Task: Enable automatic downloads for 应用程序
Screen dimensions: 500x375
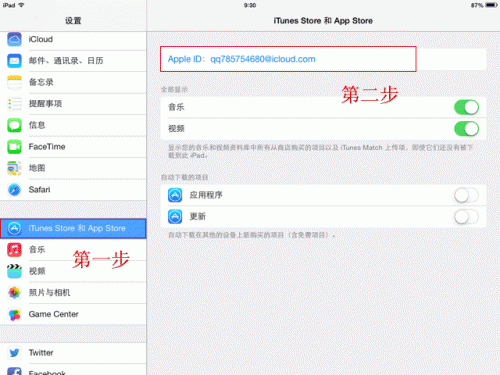Action: (466, 195)
